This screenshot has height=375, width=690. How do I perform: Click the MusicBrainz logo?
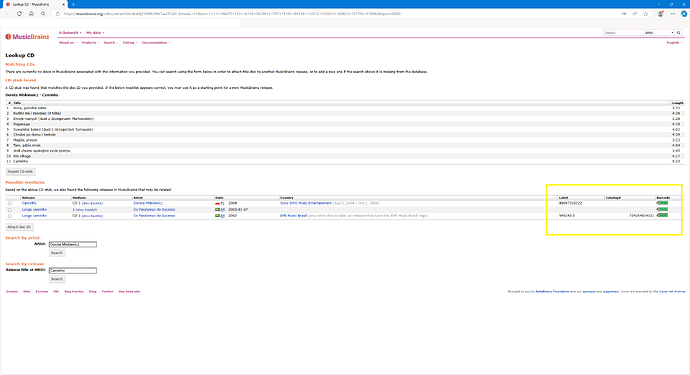[x=27, y=37]
